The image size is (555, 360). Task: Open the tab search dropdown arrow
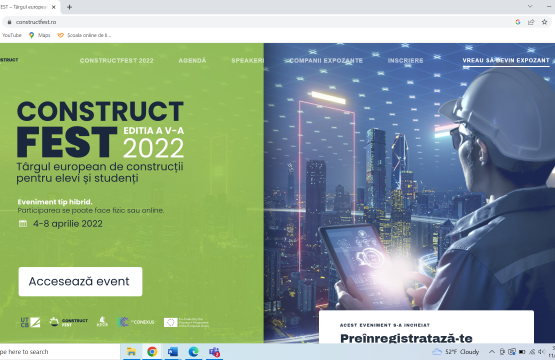pos(530,6)
